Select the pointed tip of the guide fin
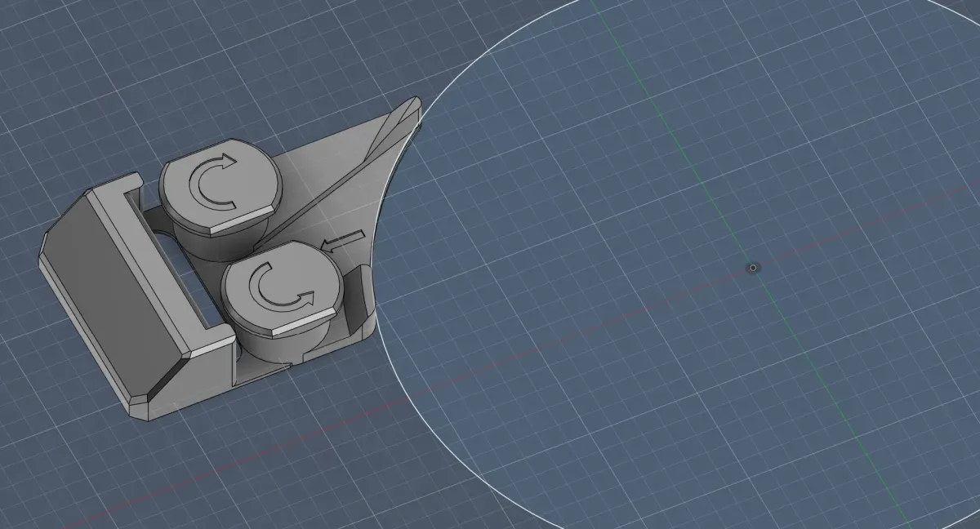 [415, 104]
